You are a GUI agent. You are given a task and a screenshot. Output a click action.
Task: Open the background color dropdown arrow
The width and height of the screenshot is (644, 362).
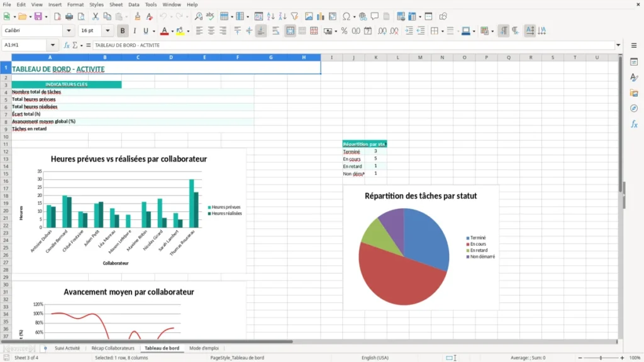click(188, 31)
